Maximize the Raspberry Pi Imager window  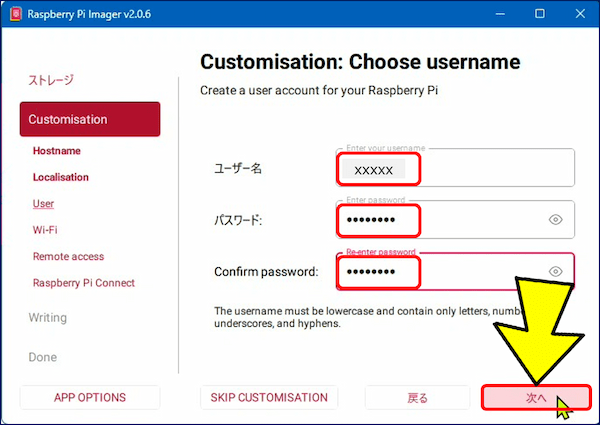[540, 14]
